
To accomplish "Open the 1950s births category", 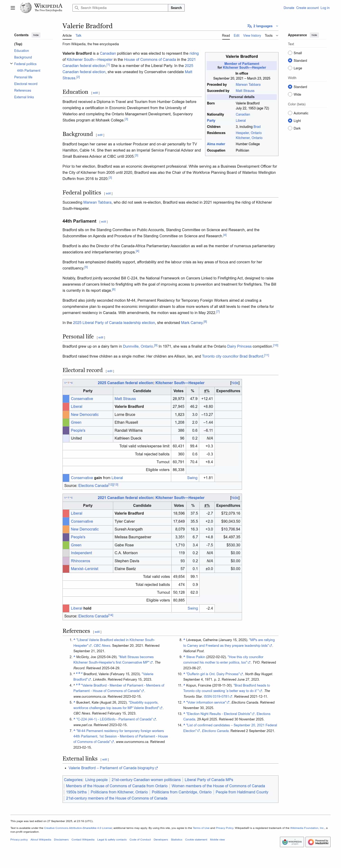I will click(76, 792).
